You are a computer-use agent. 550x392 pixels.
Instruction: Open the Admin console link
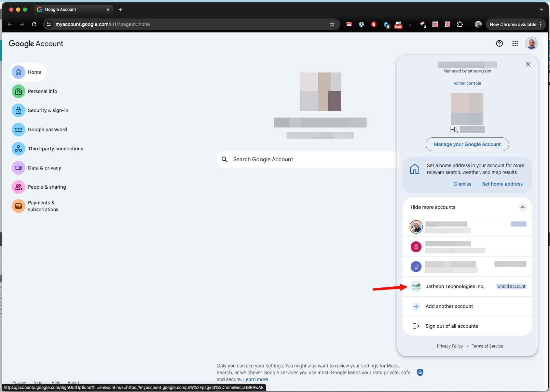[467, 83]
